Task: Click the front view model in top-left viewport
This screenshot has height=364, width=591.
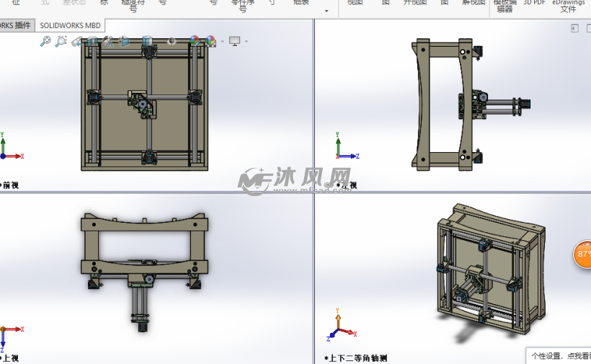Action: point(144,105)
